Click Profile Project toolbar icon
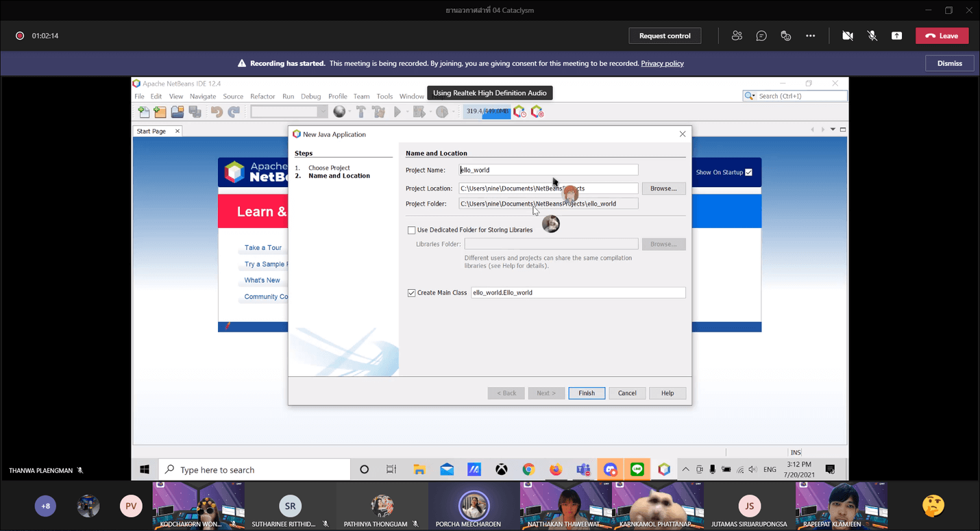980x531 pixels. click(x=442, y=112)
